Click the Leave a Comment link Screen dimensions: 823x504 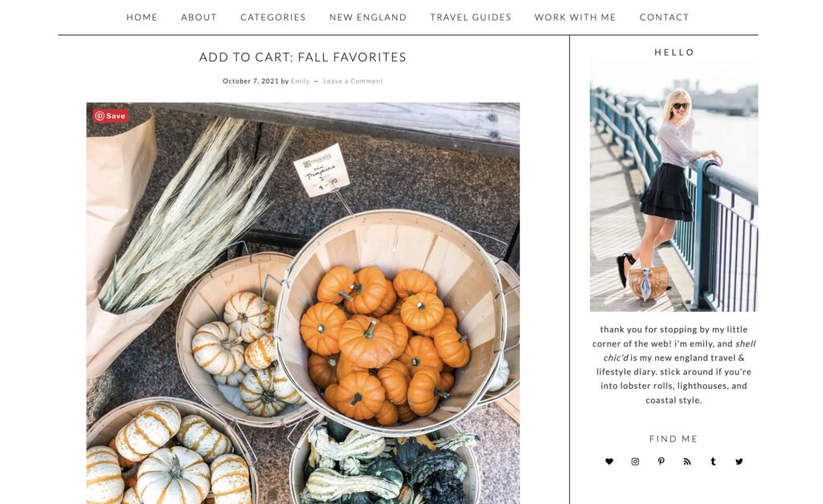[353, 81]
